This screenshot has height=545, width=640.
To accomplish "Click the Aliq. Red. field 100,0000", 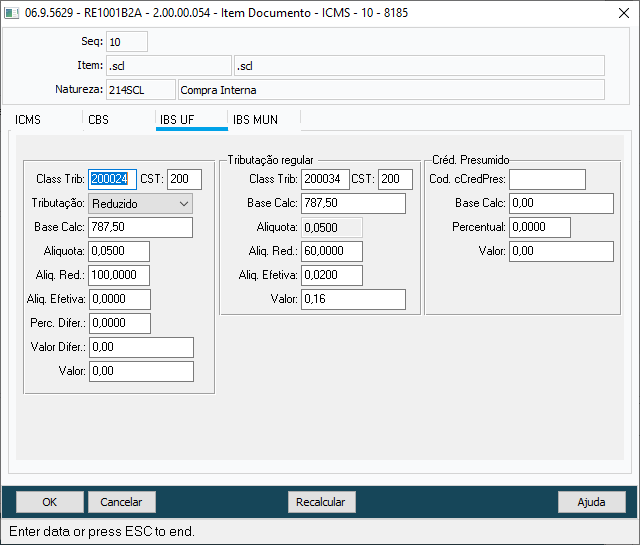I will tap(119, 276).
